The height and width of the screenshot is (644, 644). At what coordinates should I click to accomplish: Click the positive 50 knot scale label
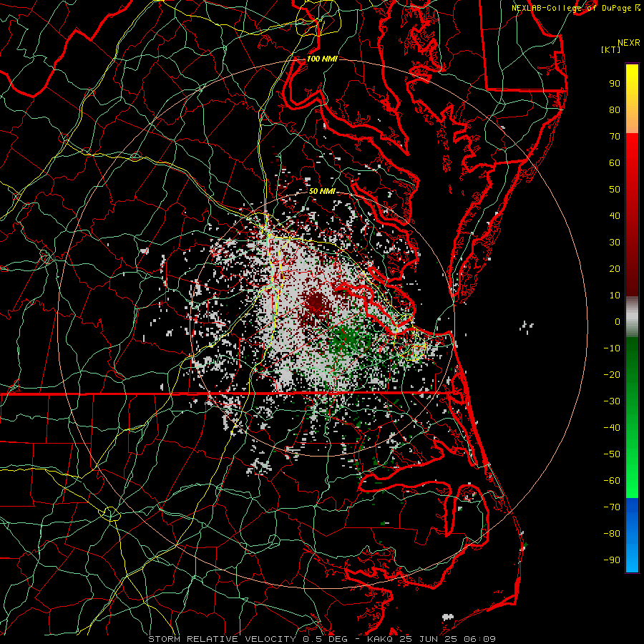coord(615,190)
